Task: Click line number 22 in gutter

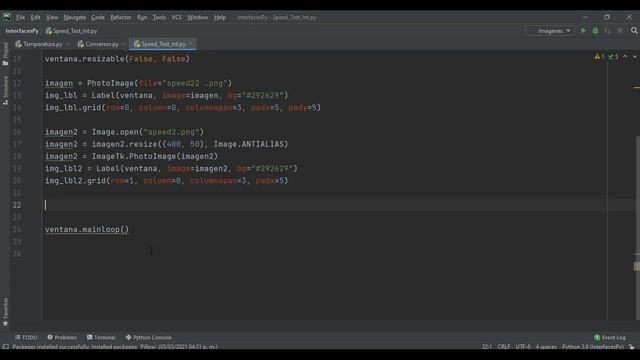Action: coord(17,205)
